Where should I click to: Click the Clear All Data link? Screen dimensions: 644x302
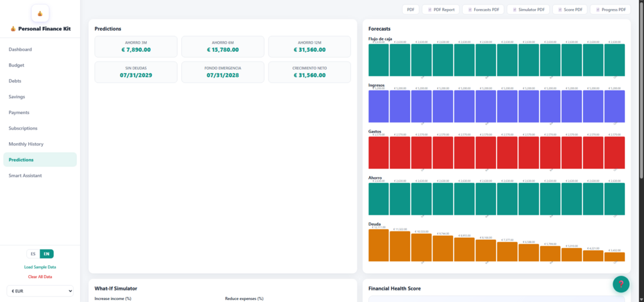[40, 276]
